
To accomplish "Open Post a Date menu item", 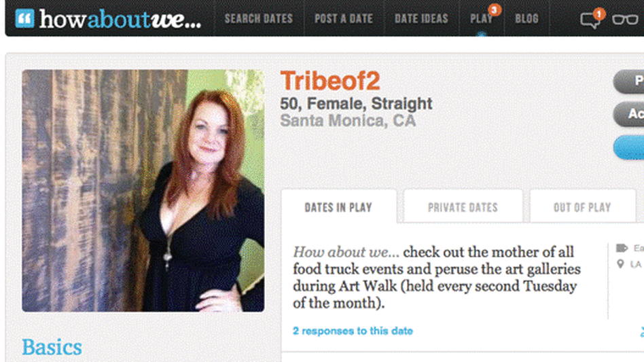I will point(344,18).
